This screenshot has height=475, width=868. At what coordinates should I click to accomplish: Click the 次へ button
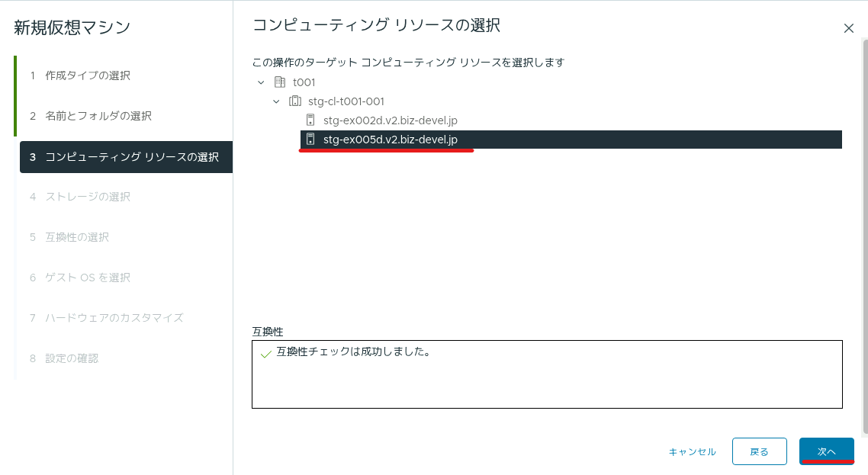tap(827, 452)
